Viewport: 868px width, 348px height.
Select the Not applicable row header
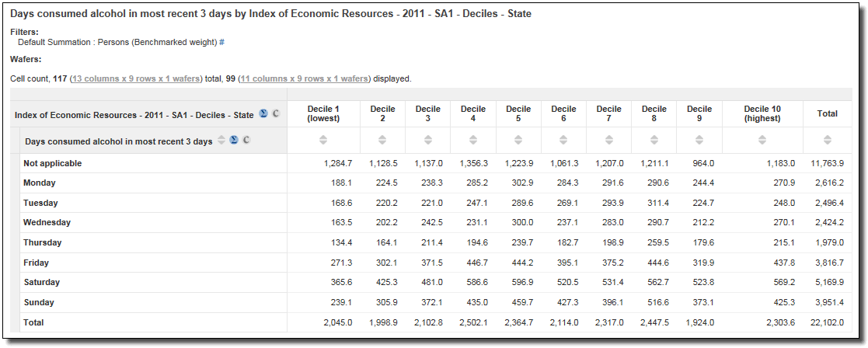(x=52, y=163)
